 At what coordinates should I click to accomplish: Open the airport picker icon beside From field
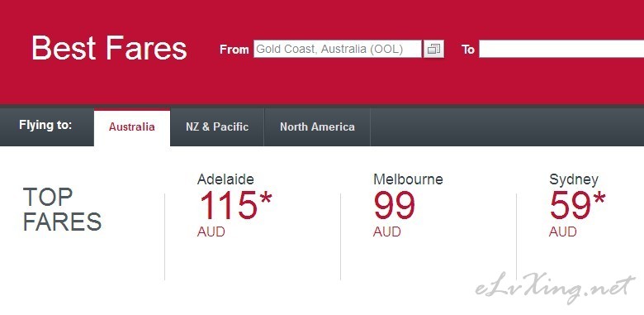[433, 50]
